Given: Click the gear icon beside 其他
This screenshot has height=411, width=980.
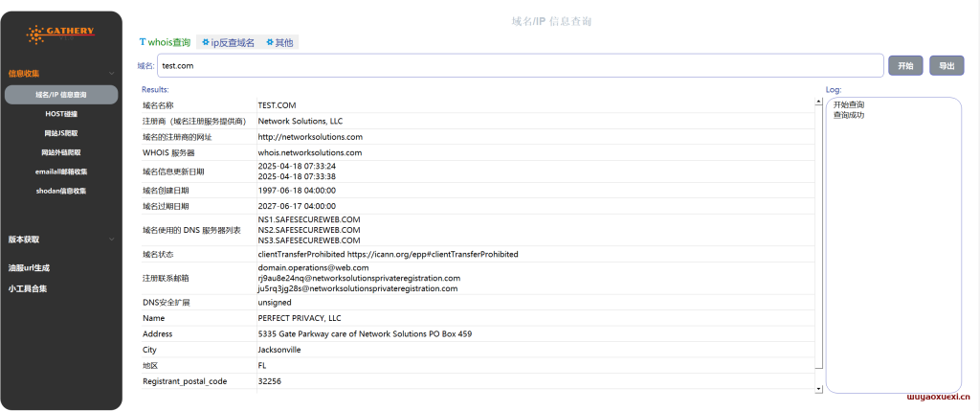Looking at the screenshot, I should point(270,42).
